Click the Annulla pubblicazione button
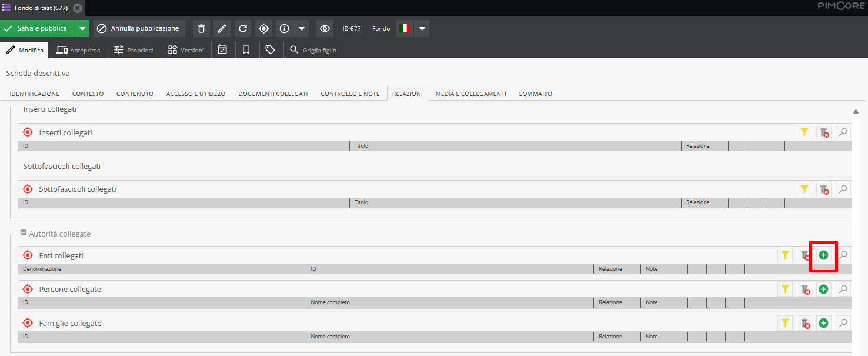 tap(139, 28)
